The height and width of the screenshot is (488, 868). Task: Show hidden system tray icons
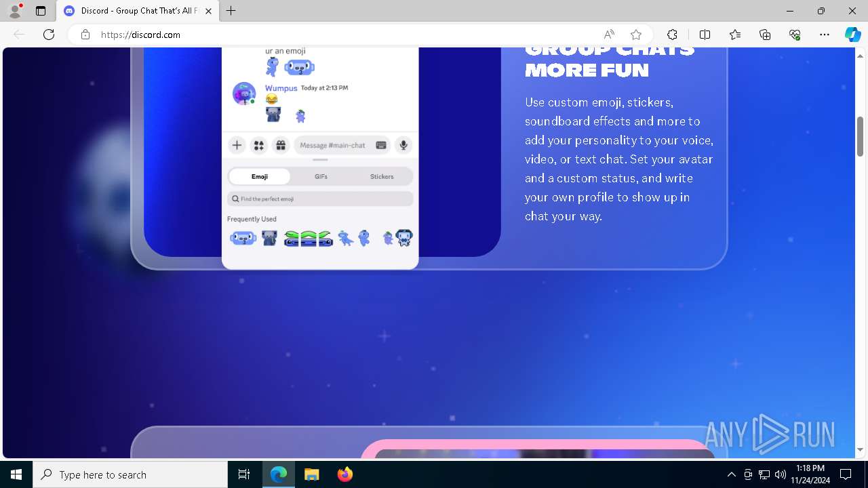click(731, 474)
